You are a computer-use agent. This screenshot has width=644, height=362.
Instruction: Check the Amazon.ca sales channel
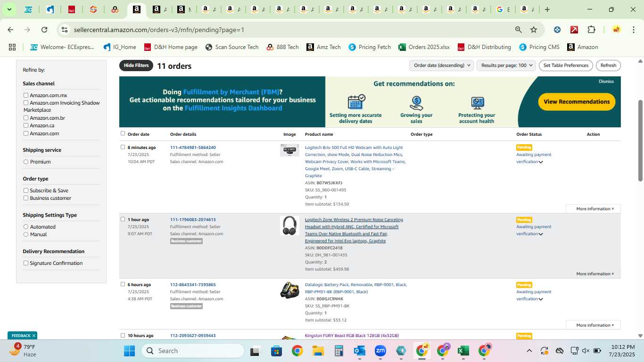click(26, 125)
